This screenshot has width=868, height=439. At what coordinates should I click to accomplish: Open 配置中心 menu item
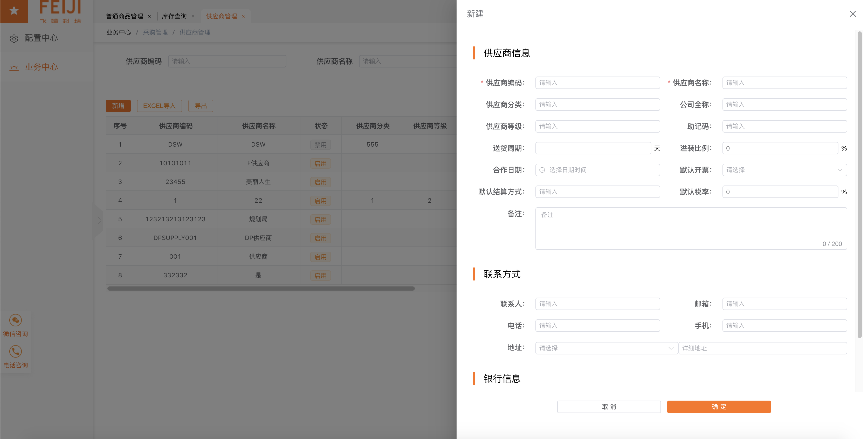[x=47, y=38]
